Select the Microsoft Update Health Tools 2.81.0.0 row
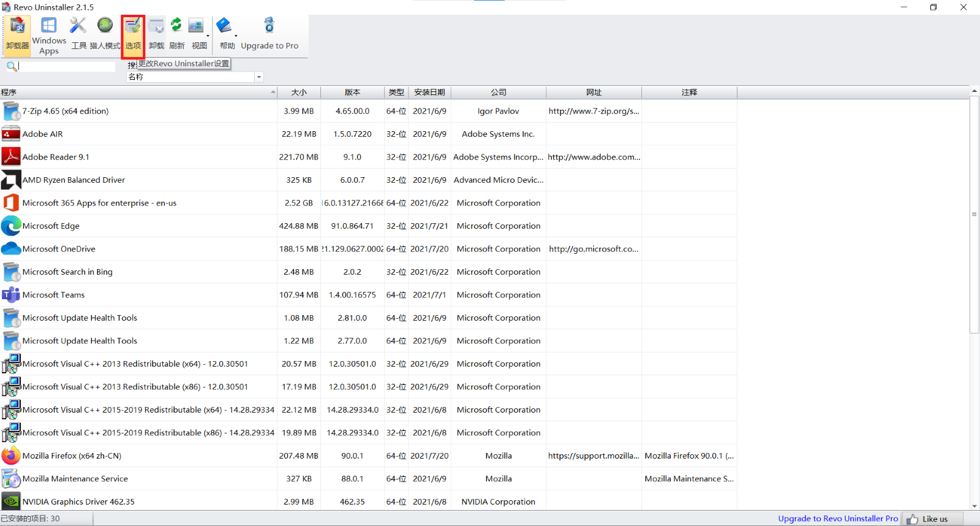Screen dimensions: 980x526 pyautogui.click(x=368, y=318)
